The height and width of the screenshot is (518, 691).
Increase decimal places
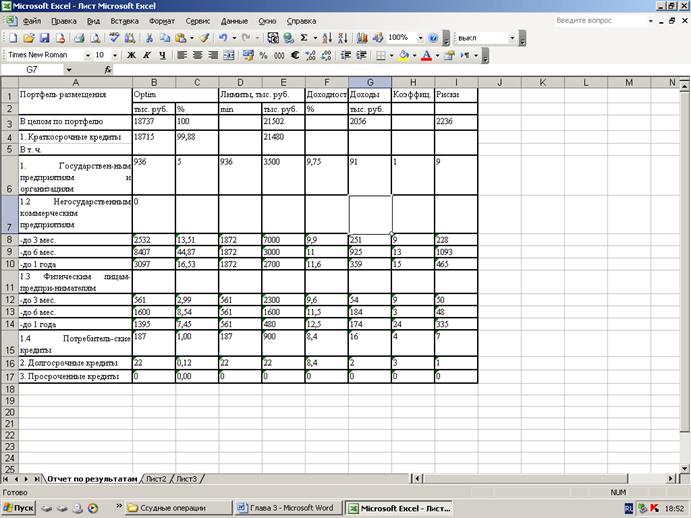pos(311,55)
